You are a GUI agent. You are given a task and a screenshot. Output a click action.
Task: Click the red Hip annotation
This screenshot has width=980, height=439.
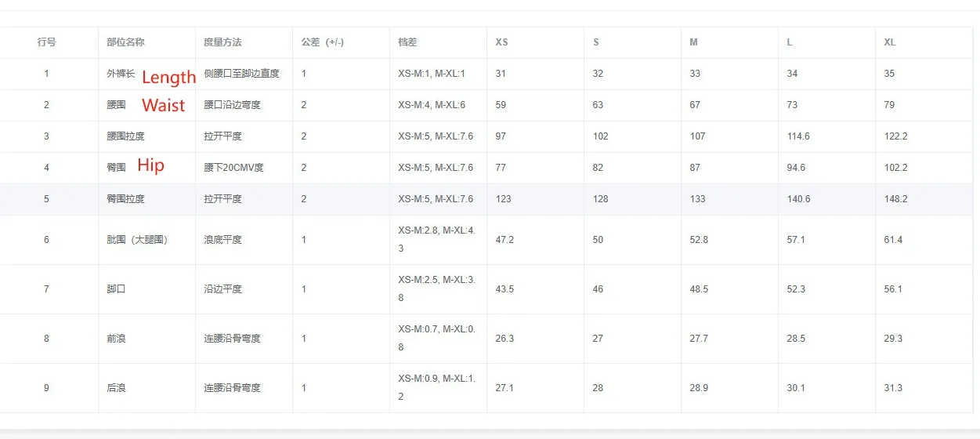pyautogui.click(x=150, y=165)
